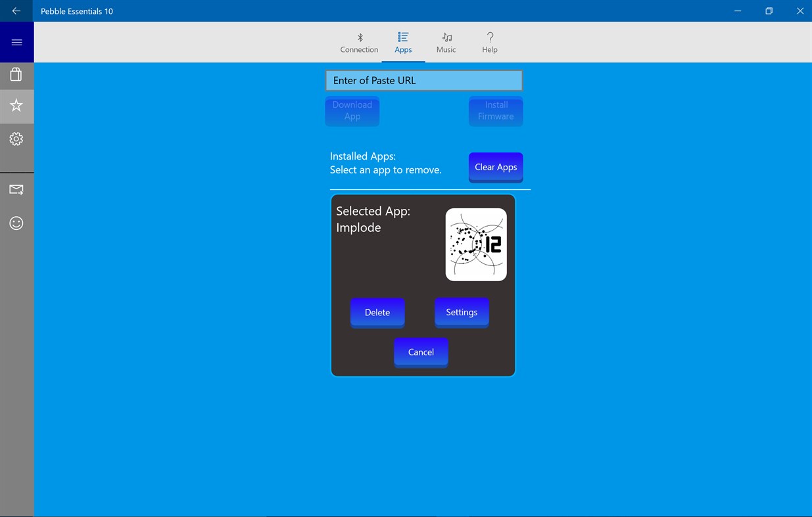
Task: Click the Install Firmware button
Action: [x=495, y=110]
